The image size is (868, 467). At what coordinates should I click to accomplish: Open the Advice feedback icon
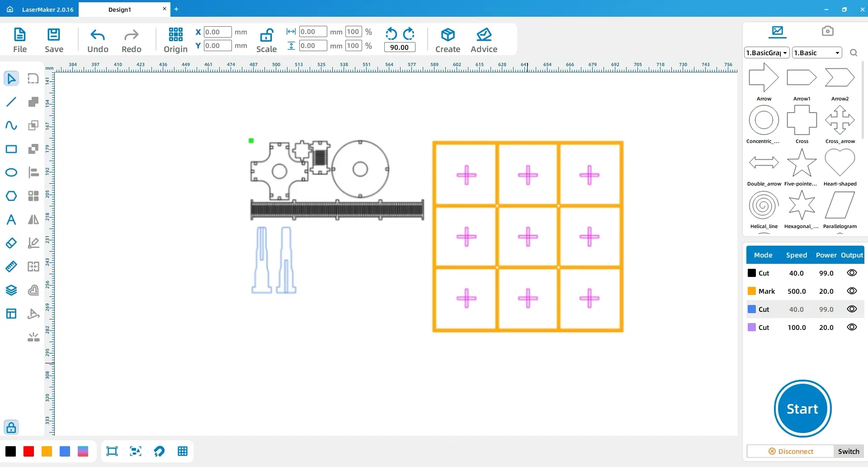pos(484,40)
